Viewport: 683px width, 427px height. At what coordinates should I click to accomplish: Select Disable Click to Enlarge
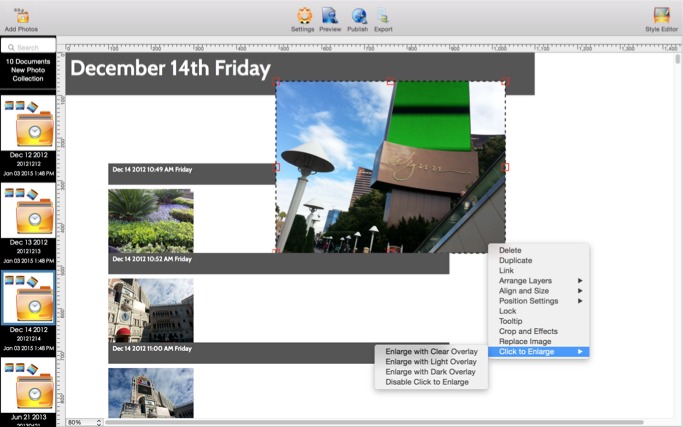point(427,382)
